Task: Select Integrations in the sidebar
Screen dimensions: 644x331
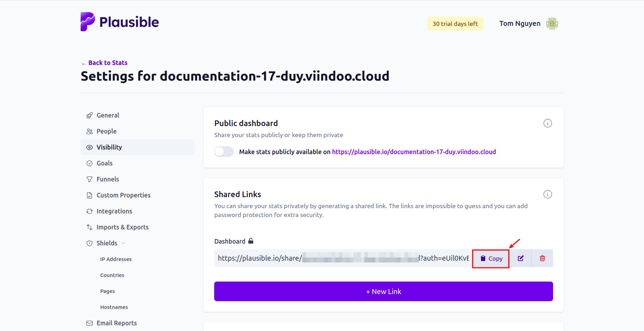Action: click(x=114, y=211)
